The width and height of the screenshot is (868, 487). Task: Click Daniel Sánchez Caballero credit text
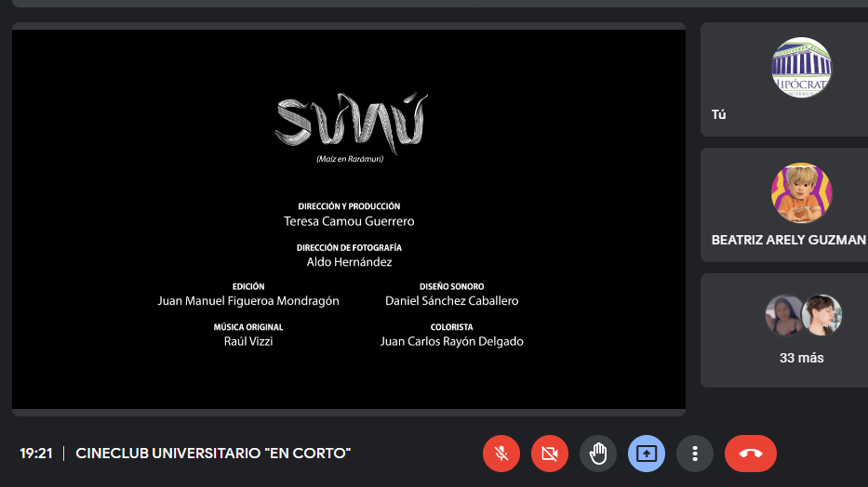point(452,301)
